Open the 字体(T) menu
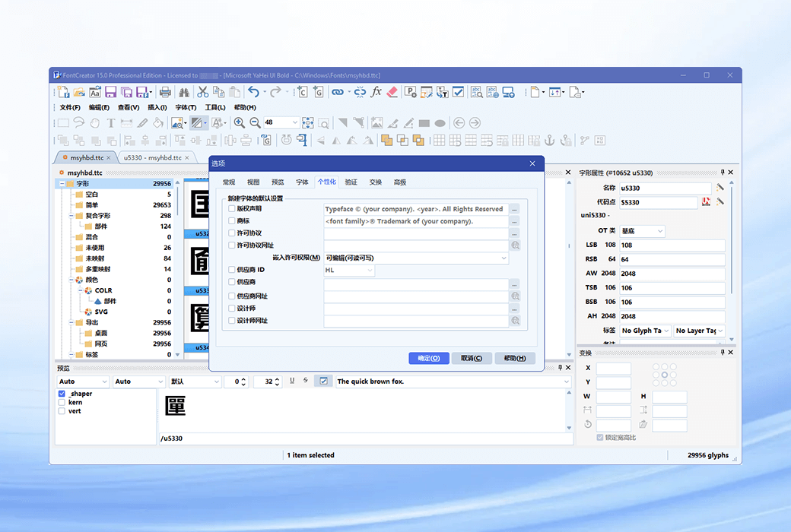Screen dimensions: 791x532 (186, 108)
